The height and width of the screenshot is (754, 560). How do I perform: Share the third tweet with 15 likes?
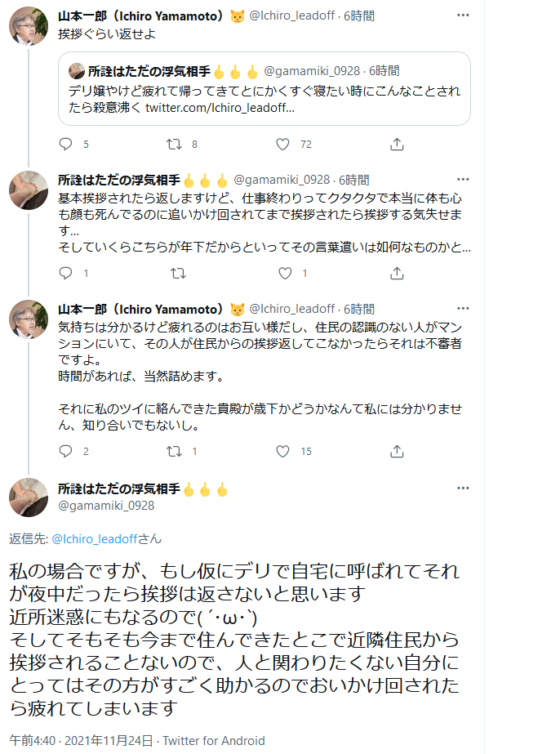[x=397, y=451]
